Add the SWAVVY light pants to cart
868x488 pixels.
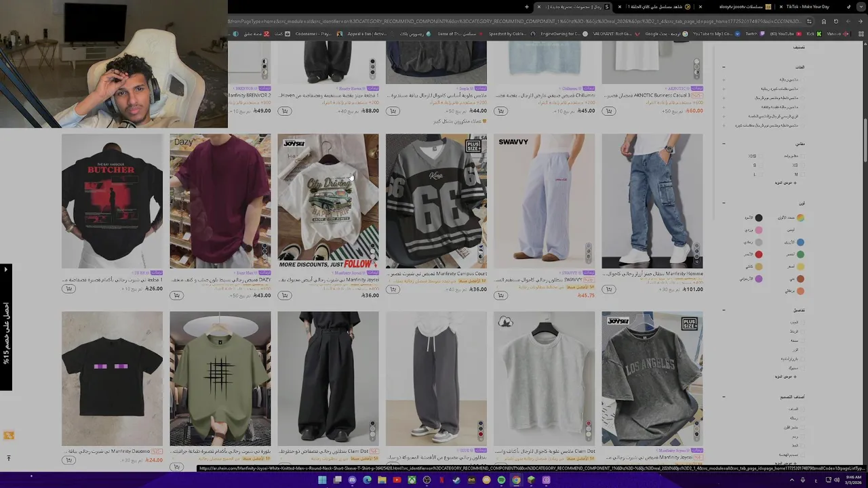[x=500, y=296]
